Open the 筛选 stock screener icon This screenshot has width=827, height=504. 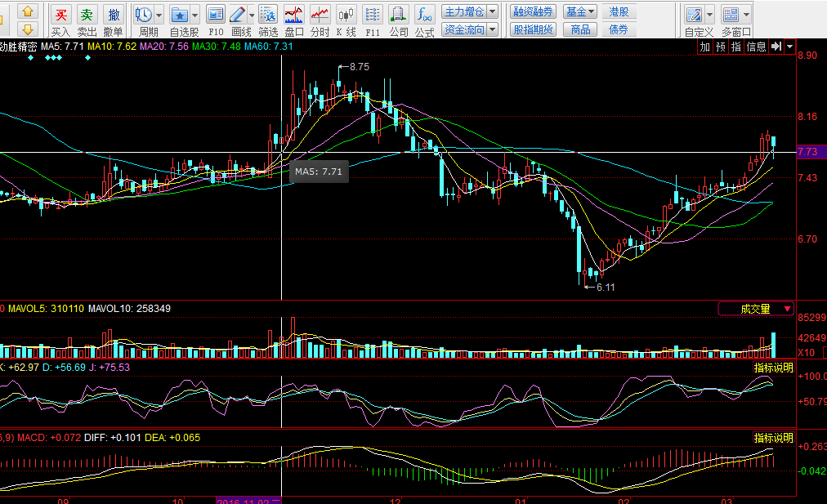point(268,15)
